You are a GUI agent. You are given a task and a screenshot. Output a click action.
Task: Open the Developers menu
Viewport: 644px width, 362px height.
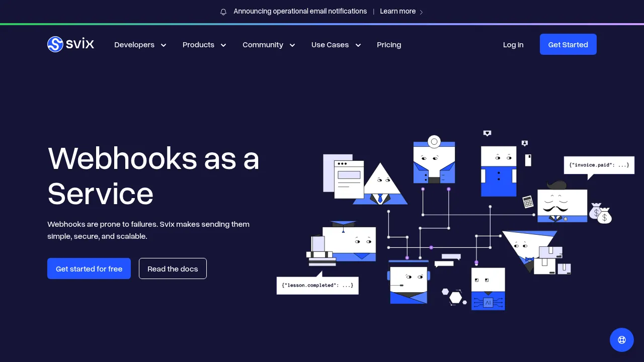click(140, 45)
